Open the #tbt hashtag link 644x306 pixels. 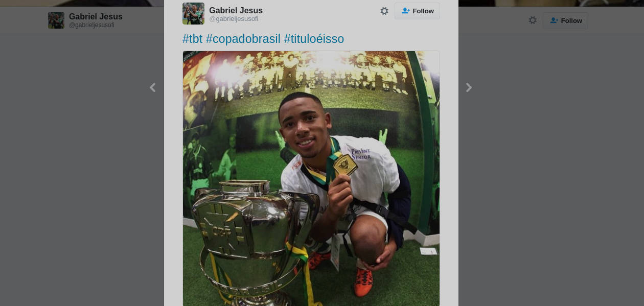pyautogui.click(x=193, y=39)
